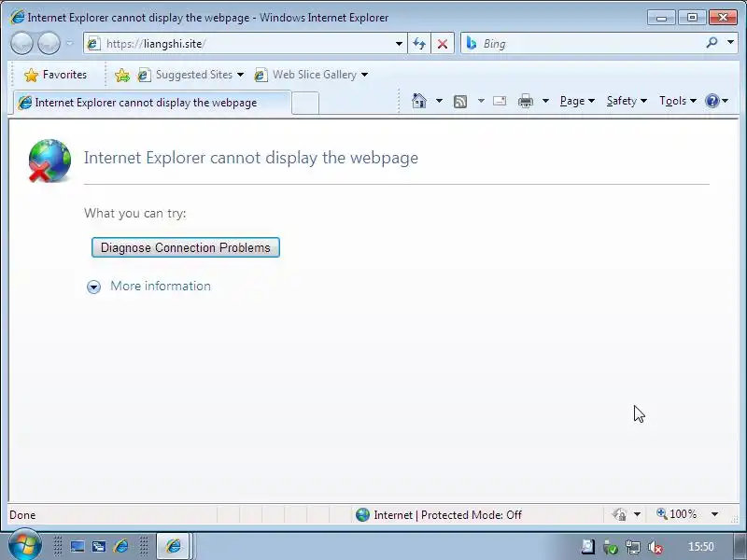747x560 pixels.
Task: Expand the More information arrow
Action: [x=94, y=287]
